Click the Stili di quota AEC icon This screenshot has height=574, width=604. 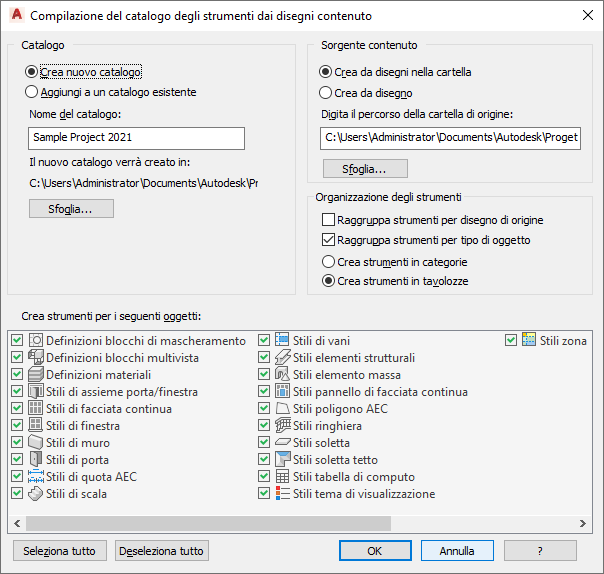coord(36,477)
